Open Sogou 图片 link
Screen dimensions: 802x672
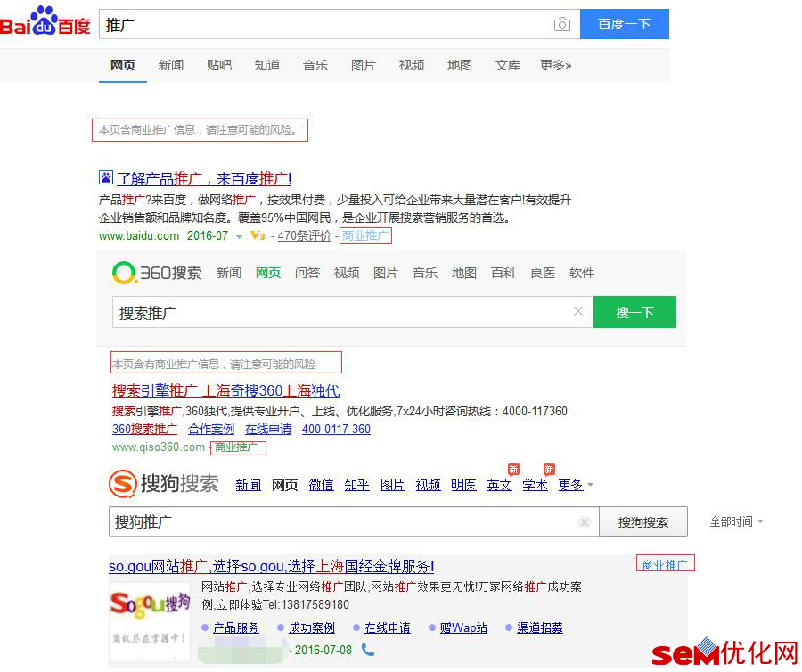392,484
